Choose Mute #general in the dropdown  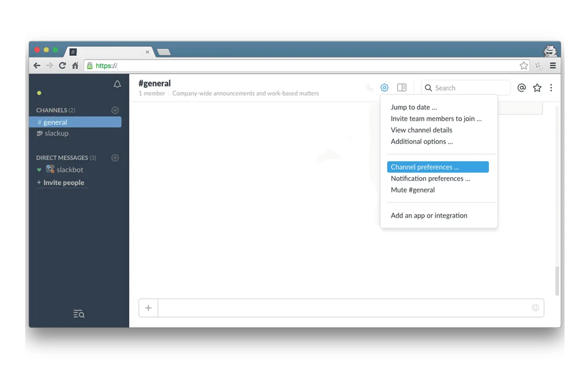pyautogui.click(x=413, y=190)
